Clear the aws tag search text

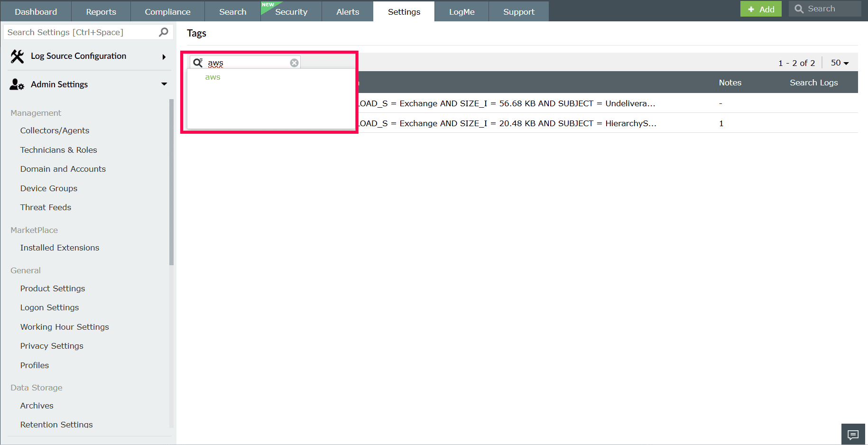294,63
